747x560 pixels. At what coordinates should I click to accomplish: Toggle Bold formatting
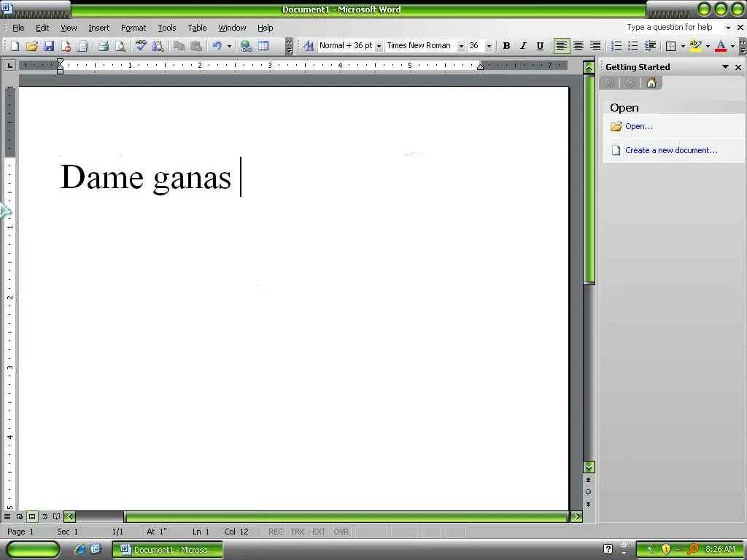[506, 46]
